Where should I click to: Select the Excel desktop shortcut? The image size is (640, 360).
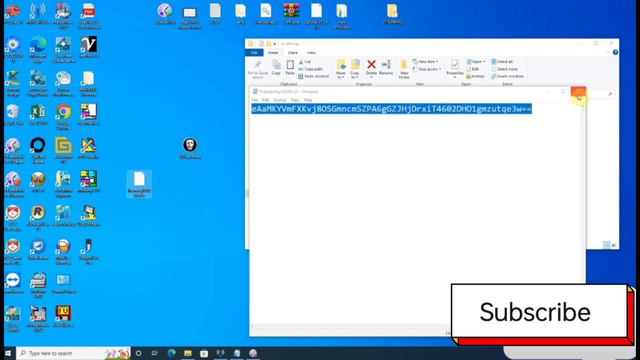point(38,115)
